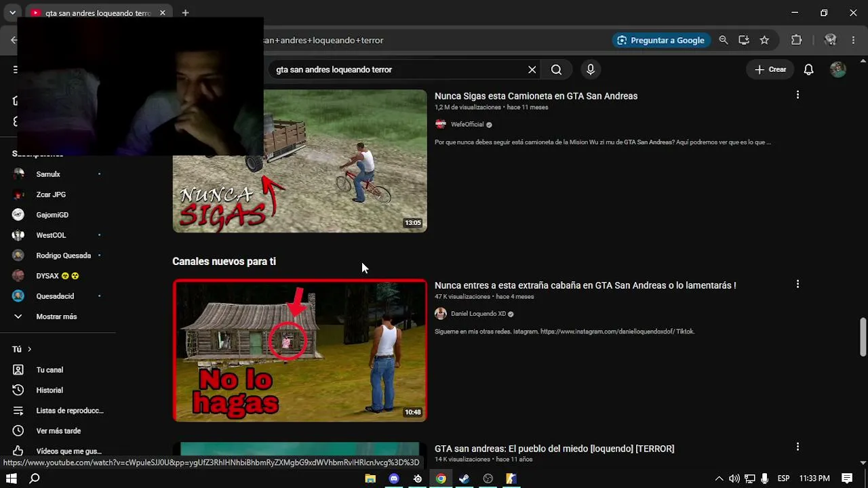Open OBS Studio from taskbar
Viewport: 868px width, 488px height.
pyautogui.click(x=488, y=479)
